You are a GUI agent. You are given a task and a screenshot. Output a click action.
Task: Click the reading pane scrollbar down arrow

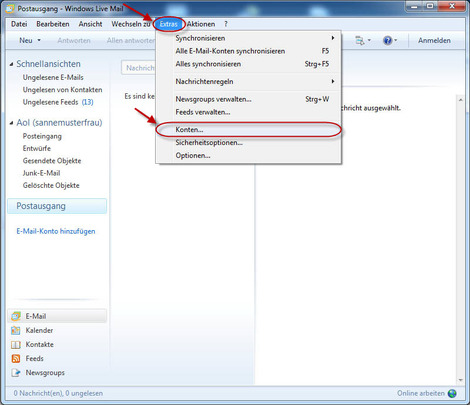pyautogui.click(x=460, y=380)
